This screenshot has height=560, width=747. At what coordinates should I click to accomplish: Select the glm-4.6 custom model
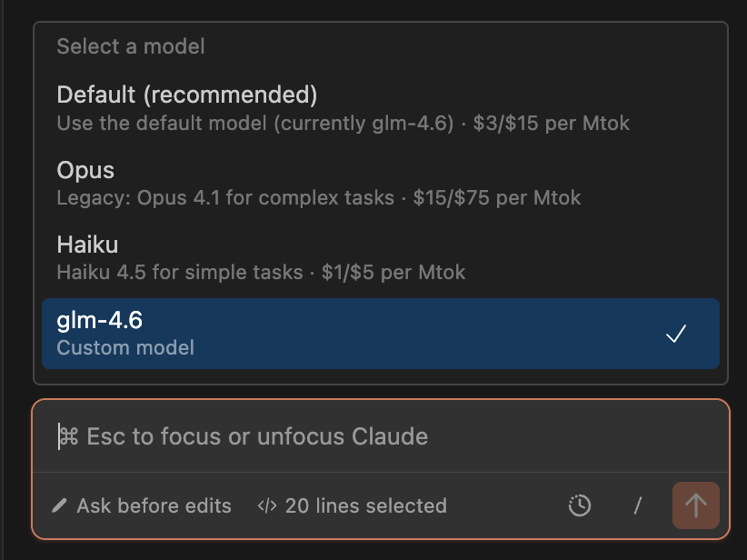(100, 320)
